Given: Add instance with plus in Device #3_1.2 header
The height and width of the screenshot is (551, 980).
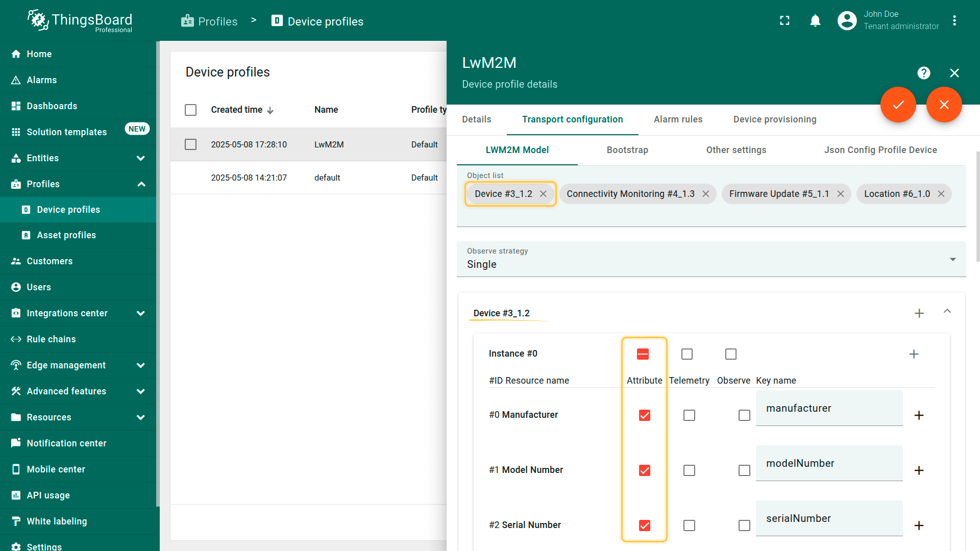Looking at the screenshot, I should [x=919, y=313].
